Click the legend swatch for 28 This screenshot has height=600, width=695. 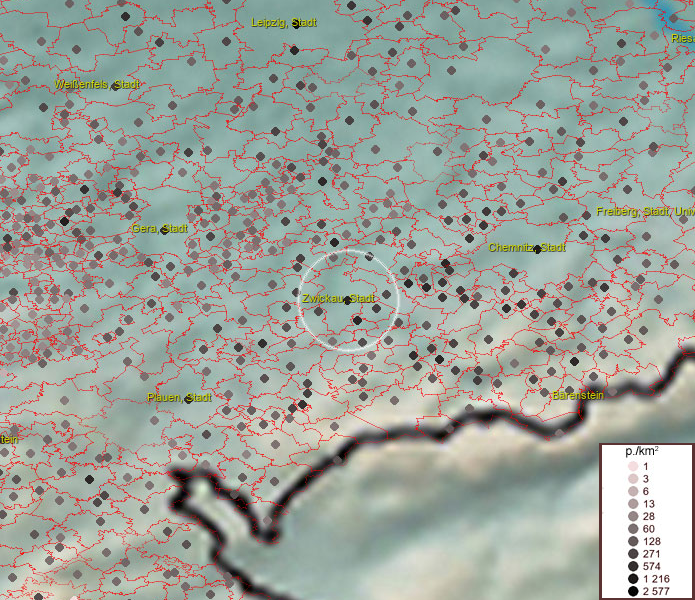(633, 516)
